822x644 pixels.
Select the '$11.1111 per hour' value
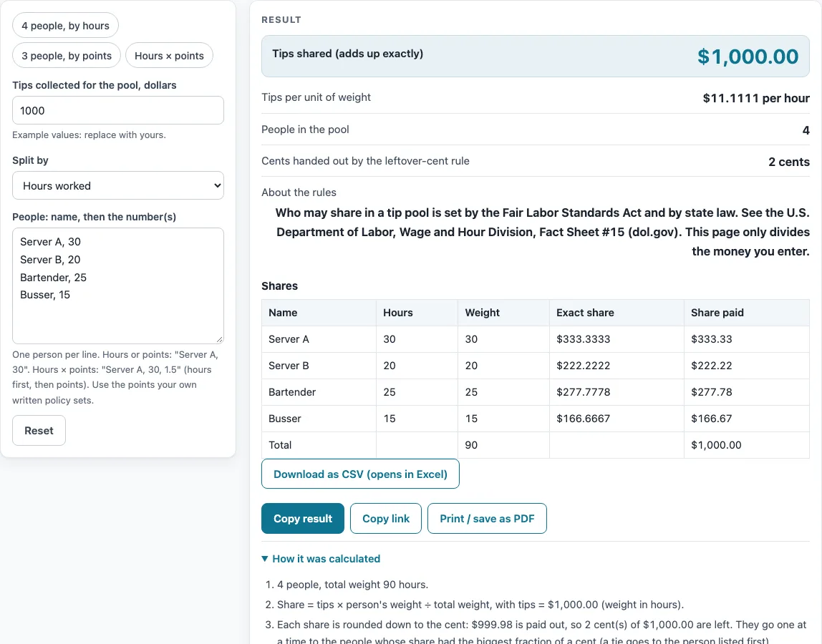coord(756,98)
